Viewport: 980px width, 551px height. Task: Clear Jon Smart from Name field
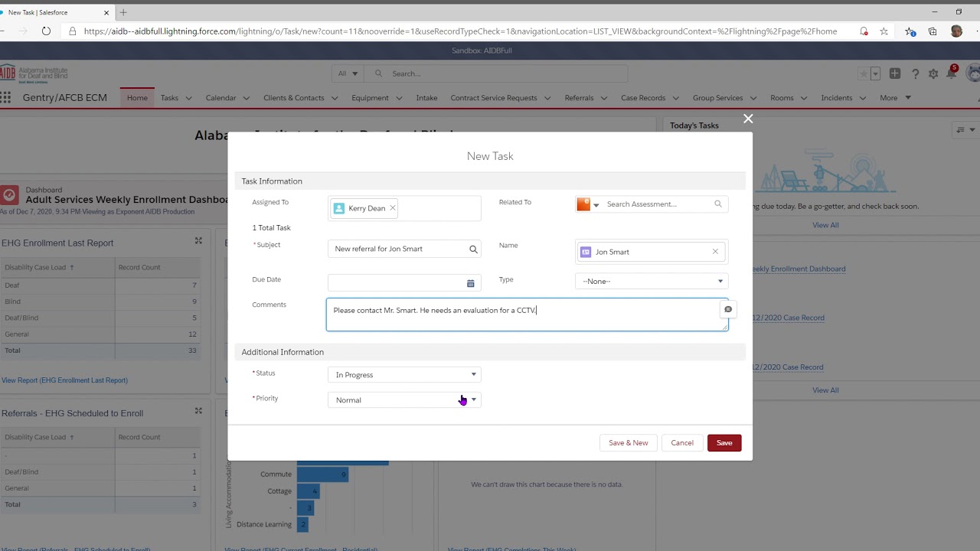point(715,252)
